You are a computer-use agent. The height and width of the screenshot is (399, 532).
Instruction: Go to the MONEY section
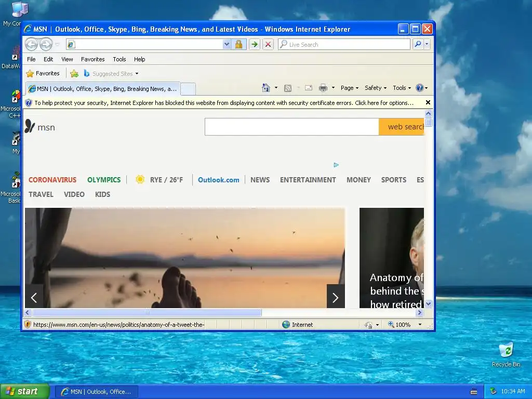click(358, 180)
